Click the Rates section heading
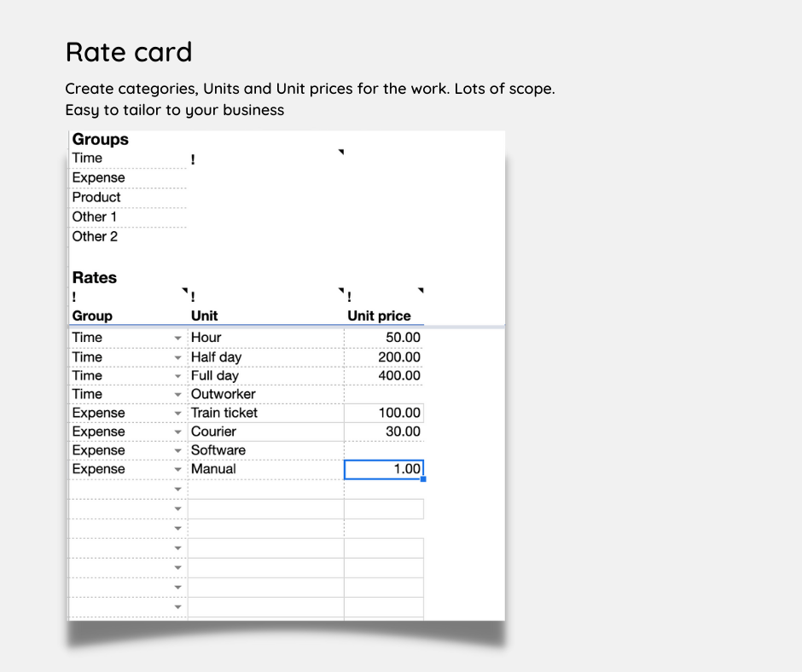The height and width of the screenshot is (672, 802). (95, 277)
